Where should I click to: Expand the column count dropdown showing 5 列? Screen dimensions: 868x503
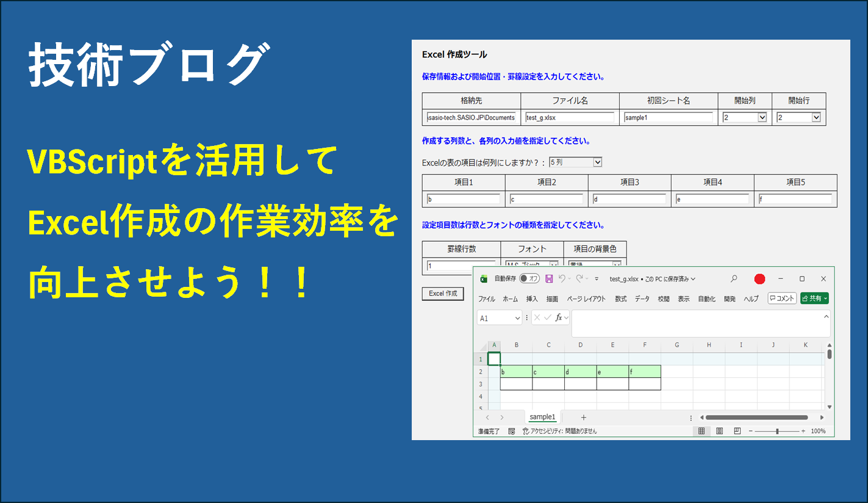point(597,162)
